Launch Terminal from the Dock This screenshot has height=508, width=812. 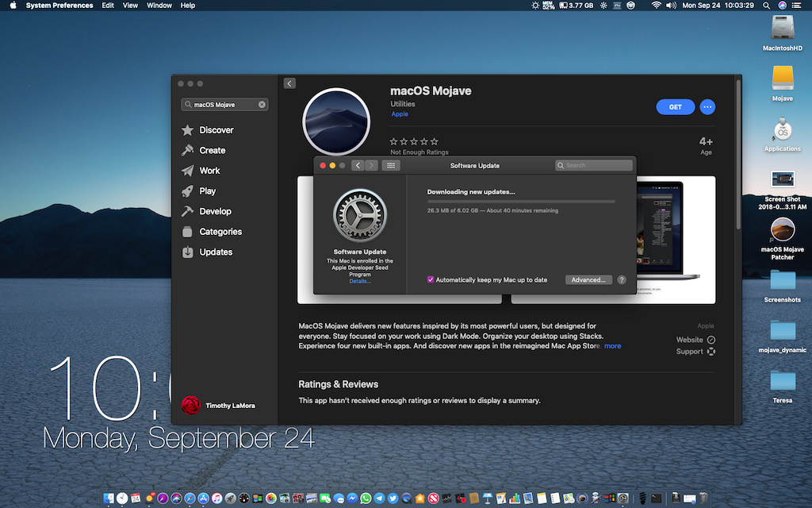pyautogui.click(x=656, y=498)
